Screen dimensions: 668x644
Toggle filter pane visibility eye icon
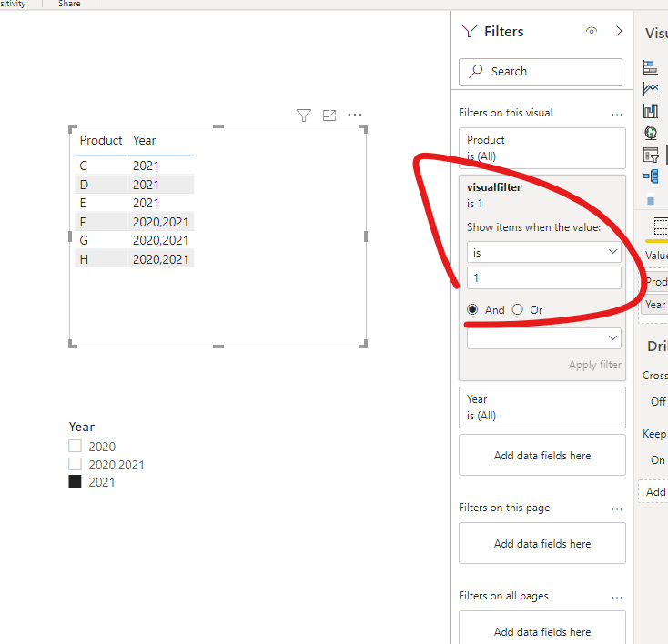tap(592, 31)
